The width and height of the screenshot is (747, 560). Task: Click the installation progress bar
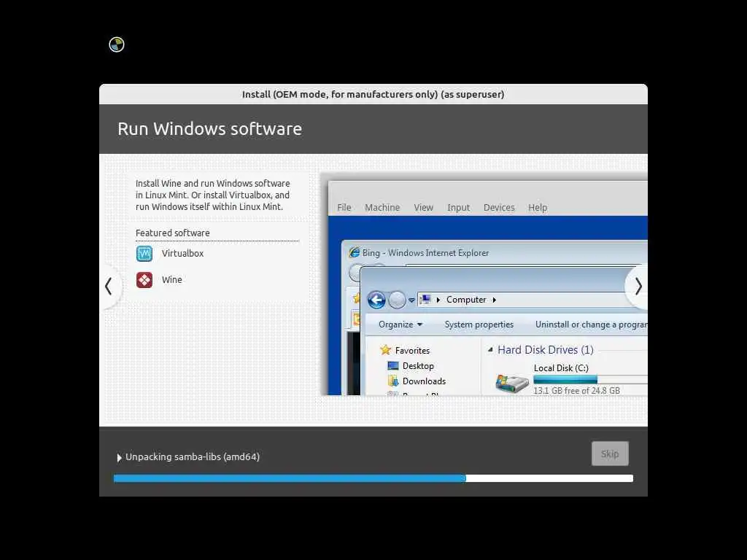(373, 478)
